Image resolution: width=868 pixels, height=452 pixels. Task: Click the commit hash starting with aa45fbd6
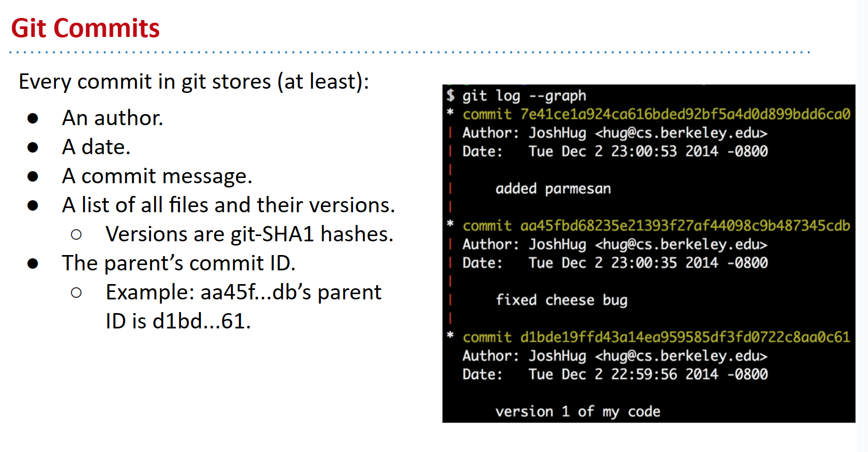click(685, 225)
